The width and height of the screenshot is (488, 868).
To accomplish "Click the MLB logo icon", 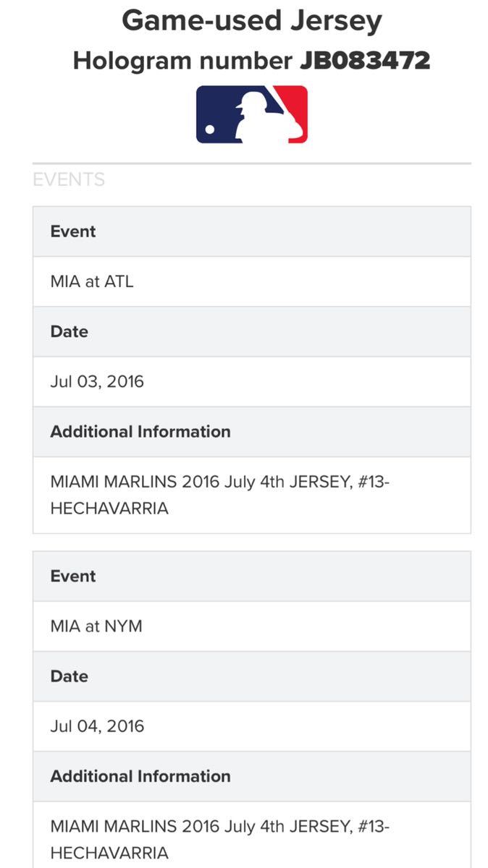I will point(251,114).
